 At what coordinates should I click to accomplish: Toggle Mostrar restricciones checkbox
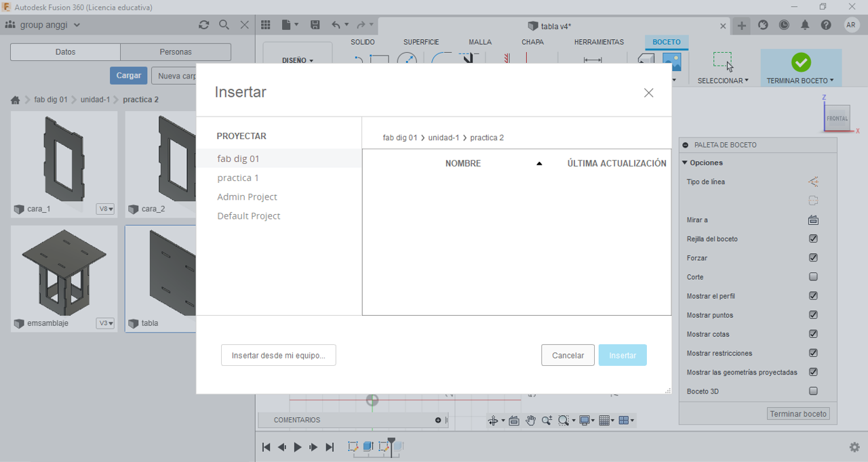[x=813, y=353]
